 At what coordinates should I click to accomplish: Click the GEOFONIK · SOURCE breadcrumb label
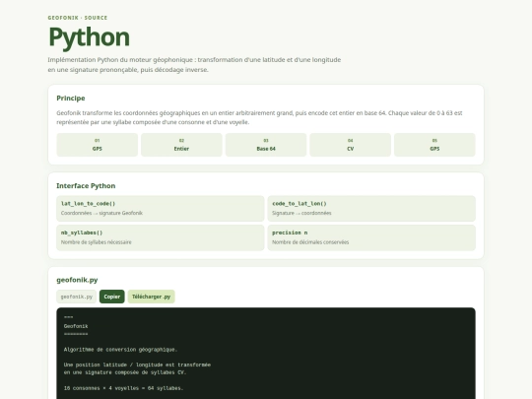click(78, 18)
